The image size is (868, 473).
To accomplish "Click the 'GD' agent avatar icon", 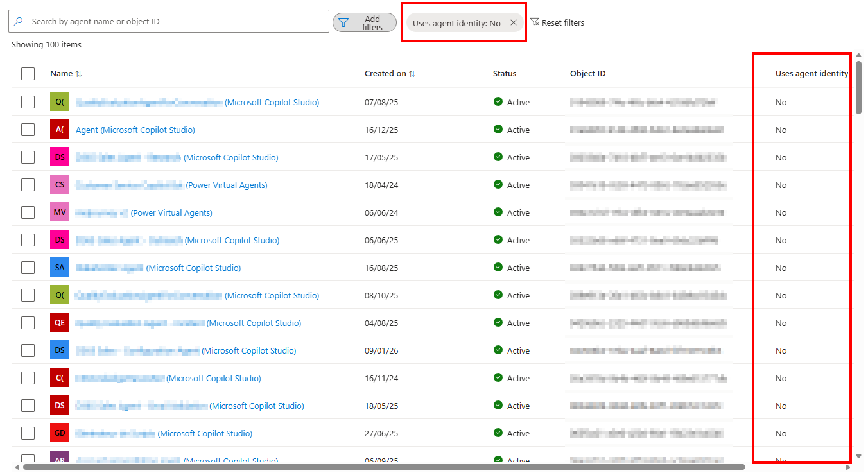I will [60, 433].
